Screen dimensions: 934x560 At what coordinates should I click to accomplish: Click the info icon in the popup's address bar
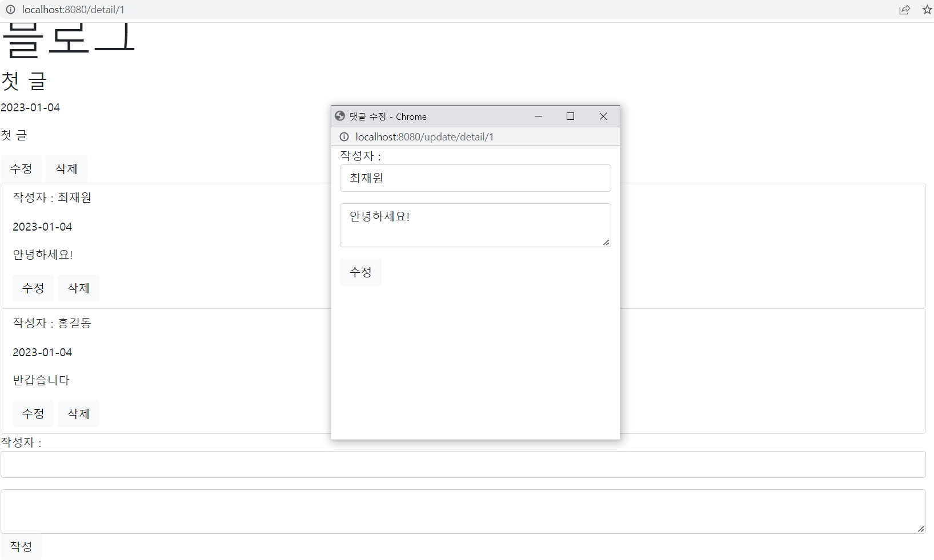[x=344, y=137]
